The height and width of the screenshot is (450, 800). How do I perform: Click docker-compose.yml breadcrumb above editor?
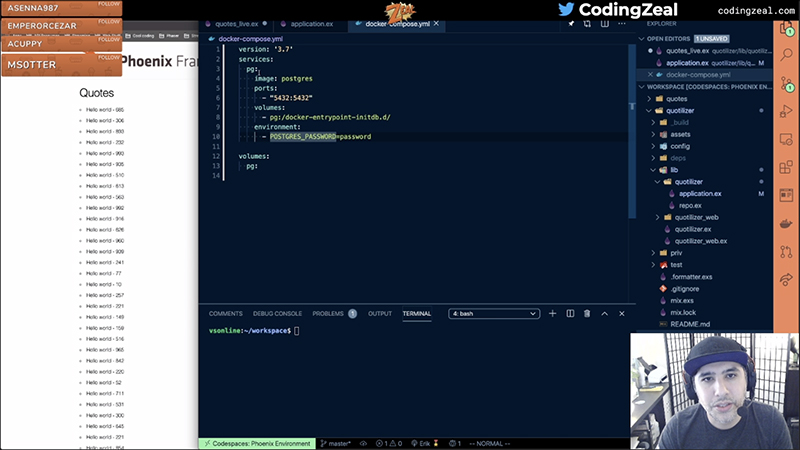(x=250, y=39)
